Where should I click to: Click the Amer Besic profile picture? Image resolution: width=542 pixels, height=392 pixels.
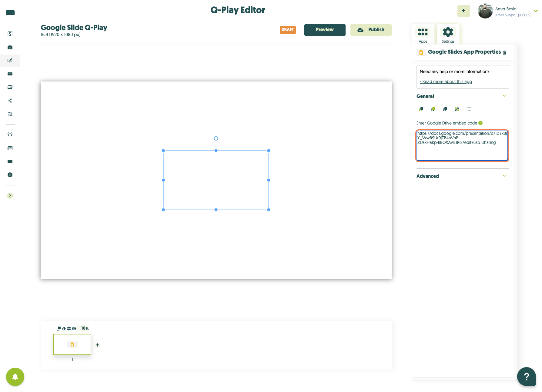coord(485,11)
